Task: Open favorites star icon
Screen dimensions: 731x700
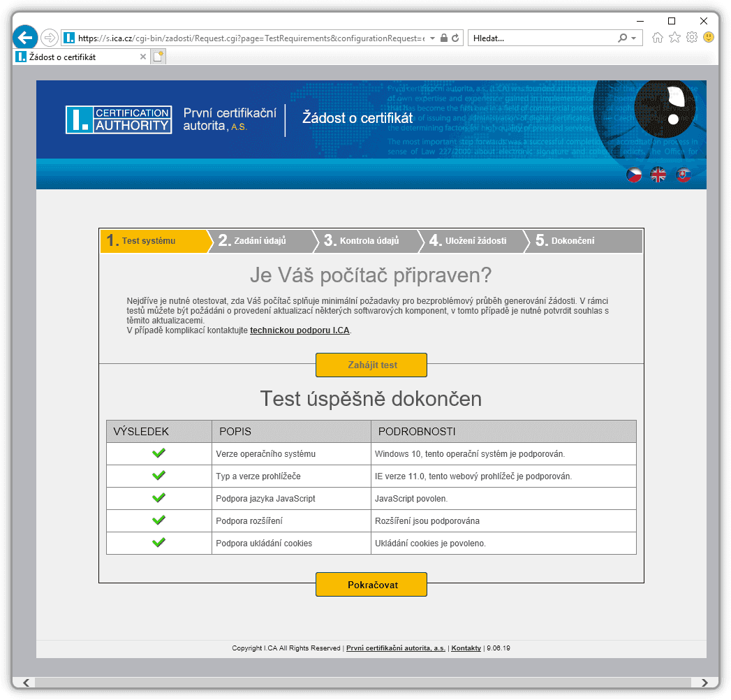Action: (674, 37)
